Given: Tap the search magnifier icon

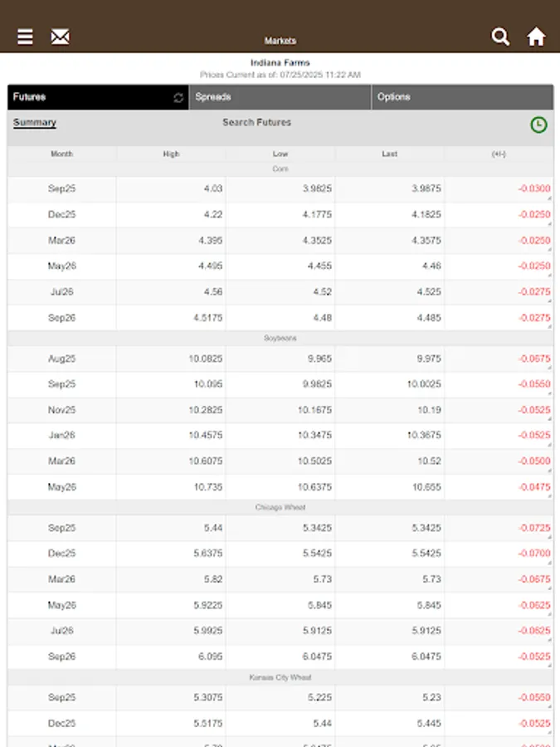Looking at the screenshot, I should (x=500, y=37).
